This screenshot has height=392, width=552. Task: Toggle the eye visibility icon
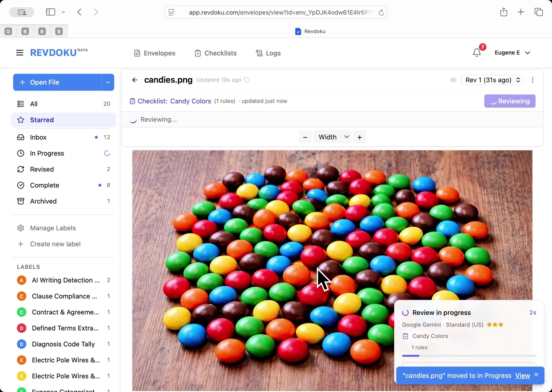(x=453, y=80)
